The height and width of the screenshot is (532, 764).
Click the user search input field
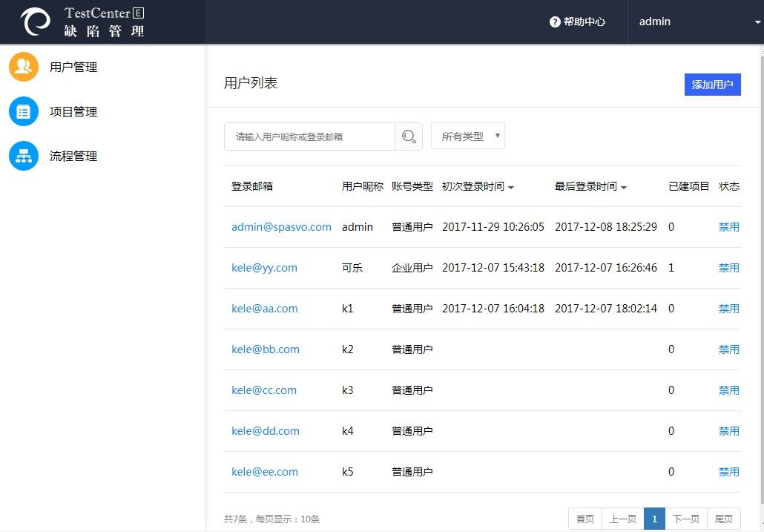click(309, 137)
